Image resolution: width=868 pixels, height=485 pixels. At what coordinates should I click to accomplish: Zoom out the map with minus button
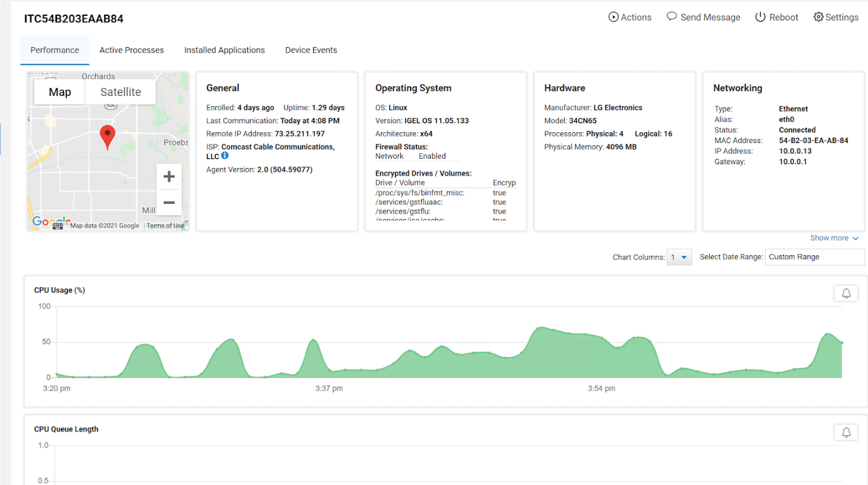pos(169,202)
